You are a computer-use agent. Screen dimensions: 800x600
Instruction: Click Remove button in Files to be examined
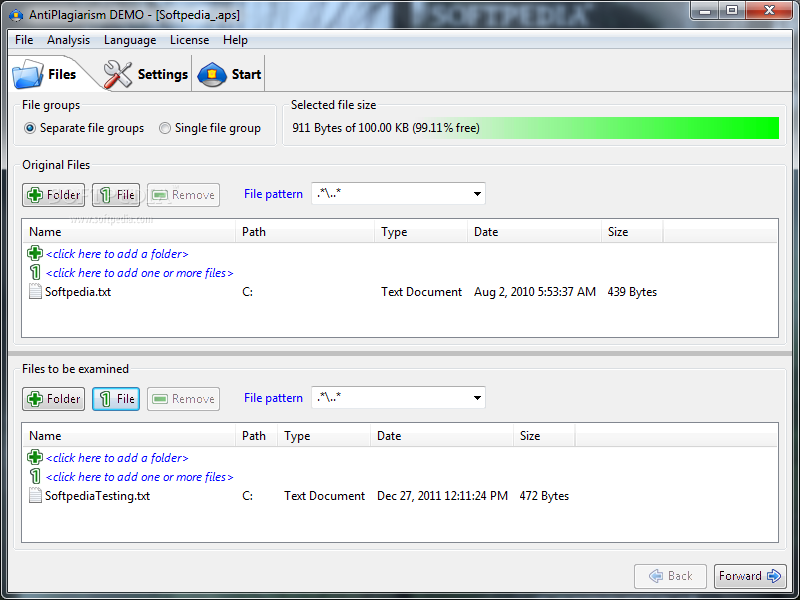point(184,399)
